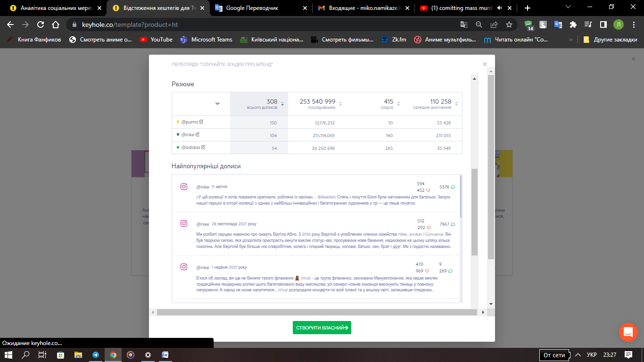644x362 pixels.
Task: Open the Chrome extensions puzzle icon
Action: point(573,25)
